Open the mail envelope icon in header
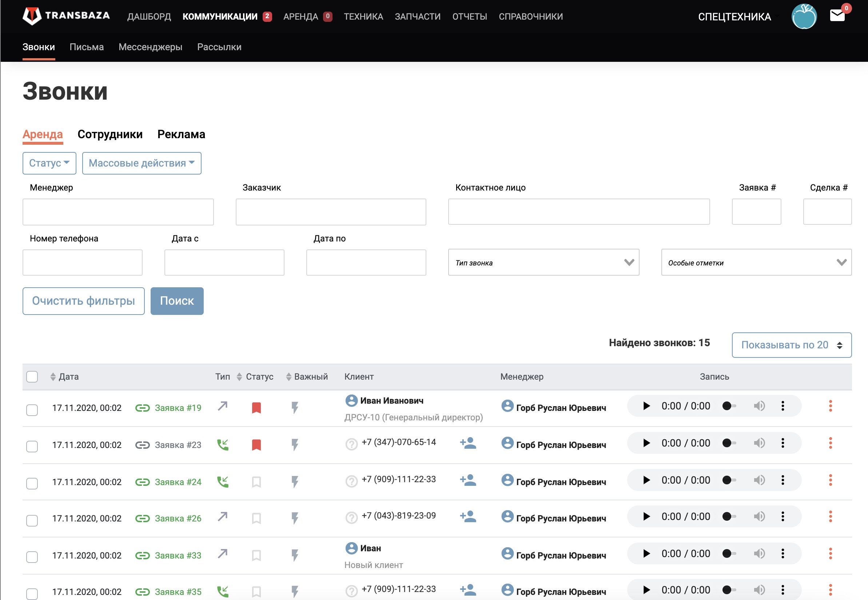This screenshot has width=868, height=600. pos(837,16)
